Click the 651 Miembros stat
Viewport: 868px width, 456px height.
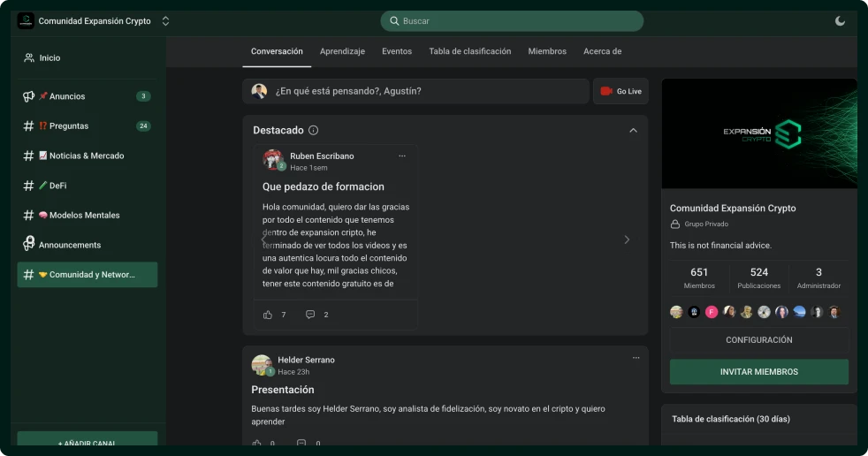pyautogui.click(x=699, y=277)
